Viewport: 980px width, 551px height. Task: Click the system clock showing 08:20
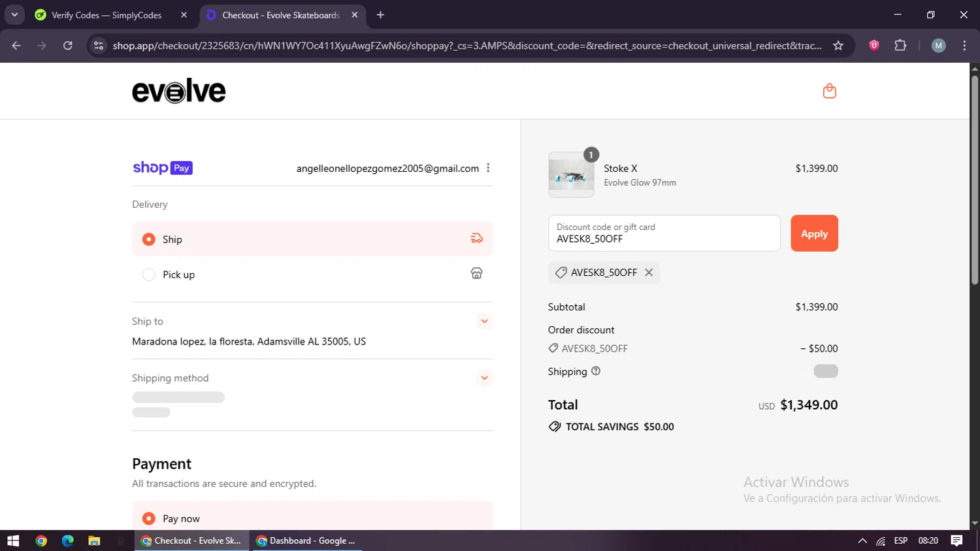928,541
